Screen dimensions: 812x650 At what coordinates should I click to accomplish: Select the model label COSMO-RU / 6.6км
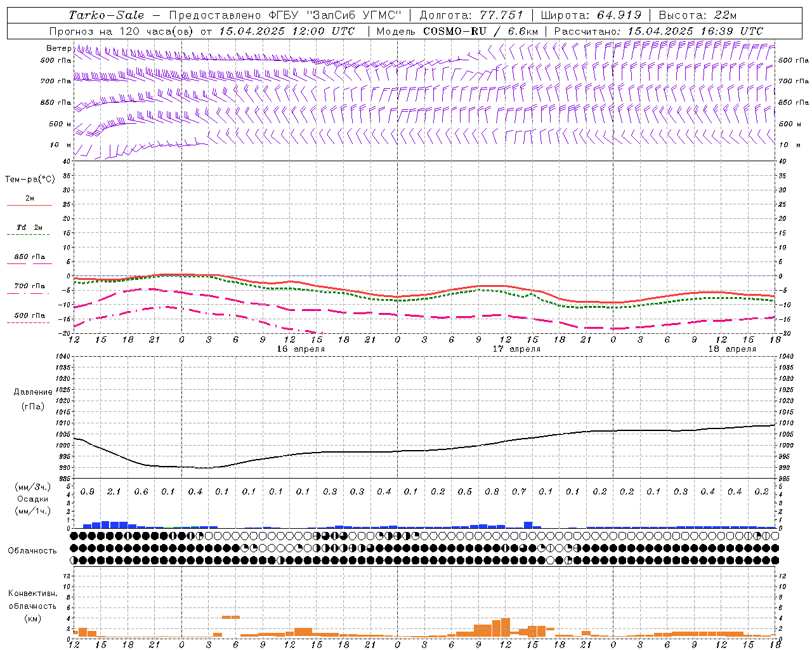click(x=481, y=31)
